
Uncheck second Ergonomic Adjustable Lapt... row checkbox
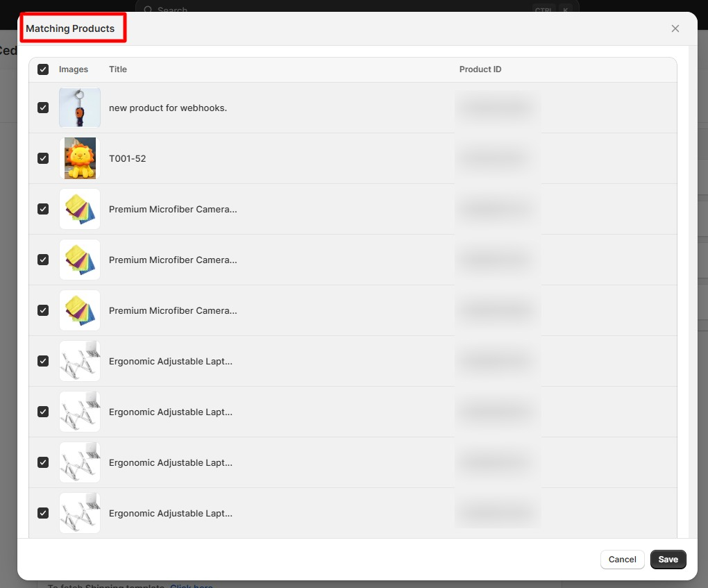[43, 412]
